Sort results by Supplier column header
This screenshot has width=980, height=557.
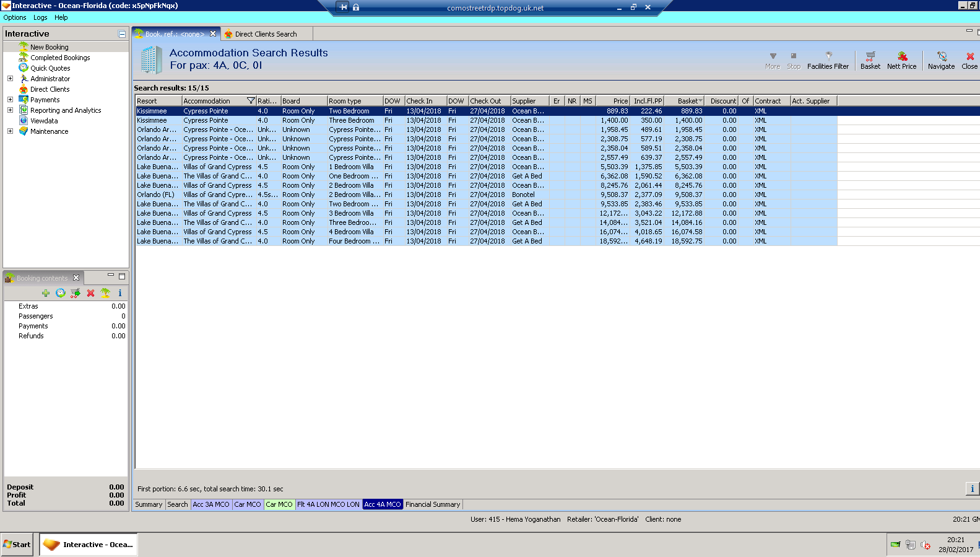coord(529,101)
